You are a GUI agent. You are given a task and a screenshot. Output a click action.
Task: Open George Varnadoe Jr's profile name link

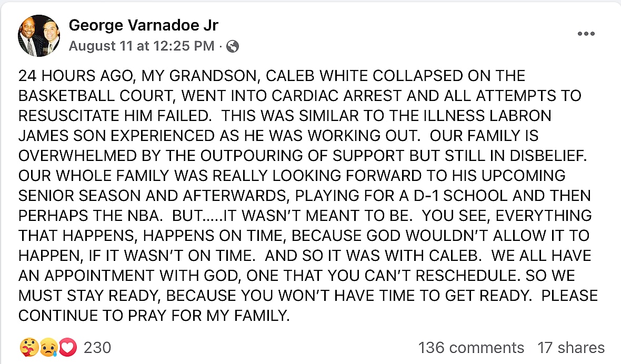[143, 25]
